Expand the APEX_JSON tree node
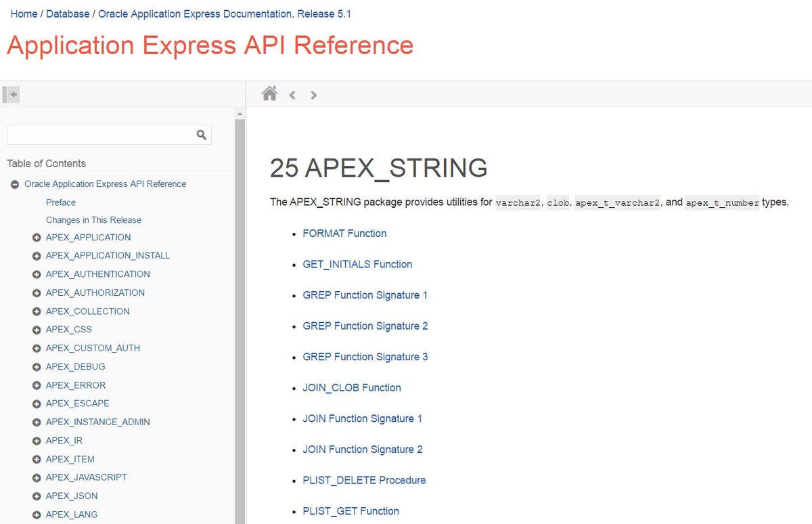This screenshot has height=524, width=812. tap(37, 496)
